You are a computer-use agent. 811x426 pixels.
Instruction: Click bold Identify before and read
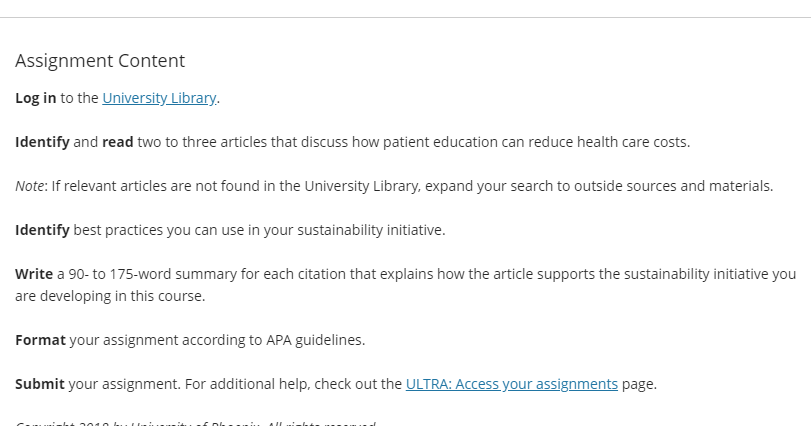(x=42, y=142)
